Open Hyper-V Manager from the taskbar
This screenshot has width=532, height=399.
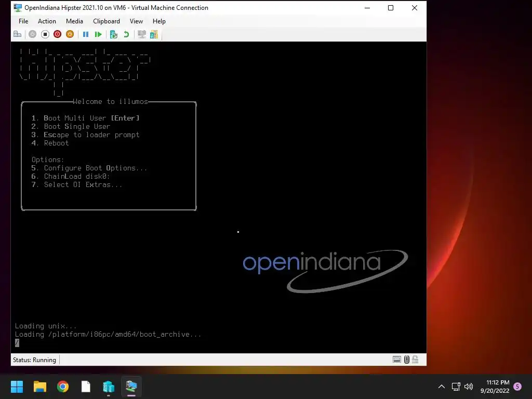[109, 387]
